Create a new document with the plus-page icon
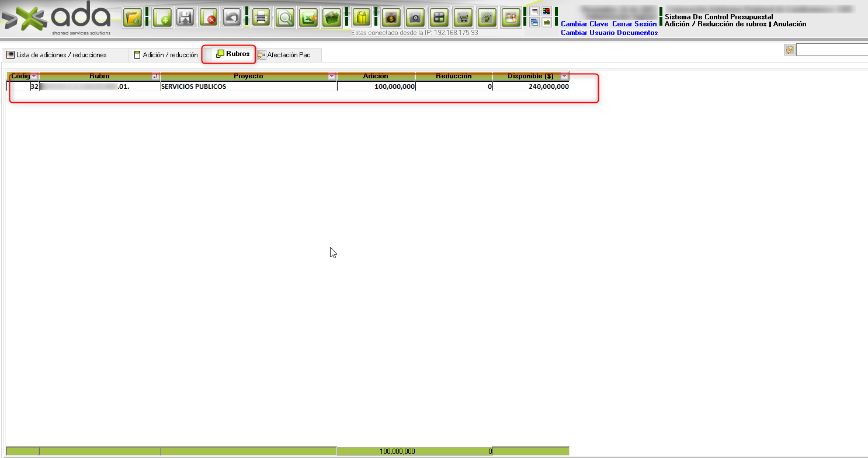Image resolution: width=868 pixels, height=458 pixels. click(162, 18)
